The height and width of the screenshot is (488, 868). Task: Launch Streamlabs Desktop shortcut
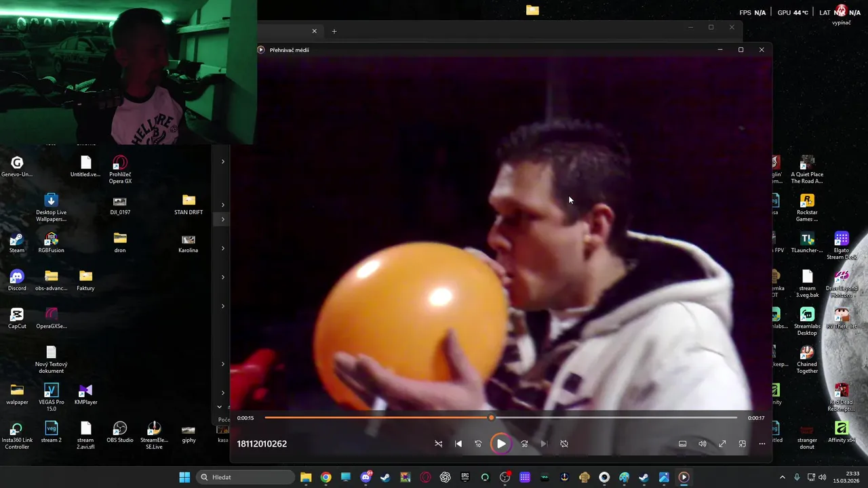point(807,321)
